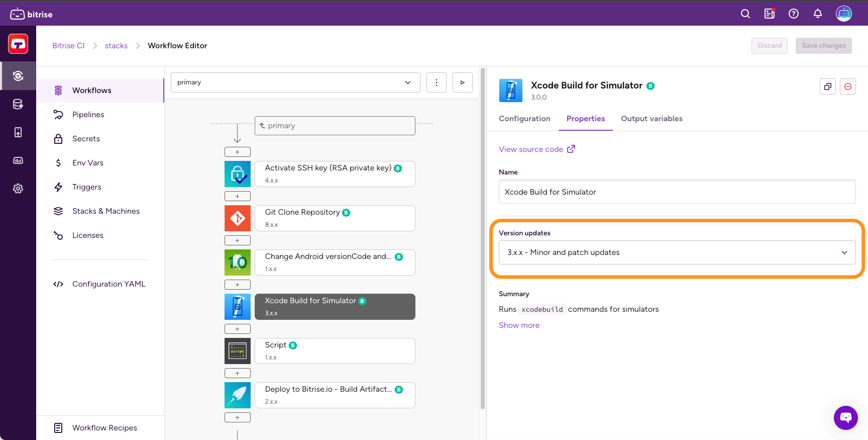Viewport: 868px width, 440px height.
Task: Open Secrets in the sidebar
Action: [86, 139]
